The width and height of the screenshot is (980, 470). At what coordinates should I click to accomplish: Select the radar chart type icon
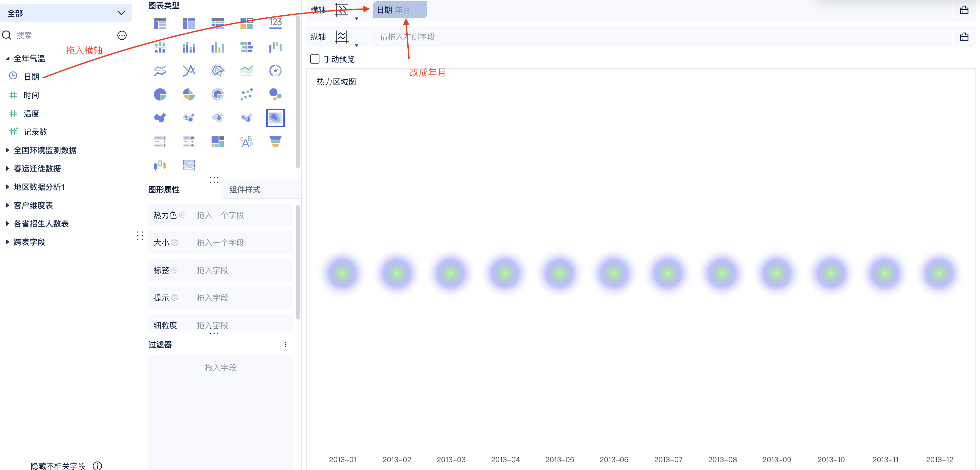pyautogui.click(x=217, y=71)
